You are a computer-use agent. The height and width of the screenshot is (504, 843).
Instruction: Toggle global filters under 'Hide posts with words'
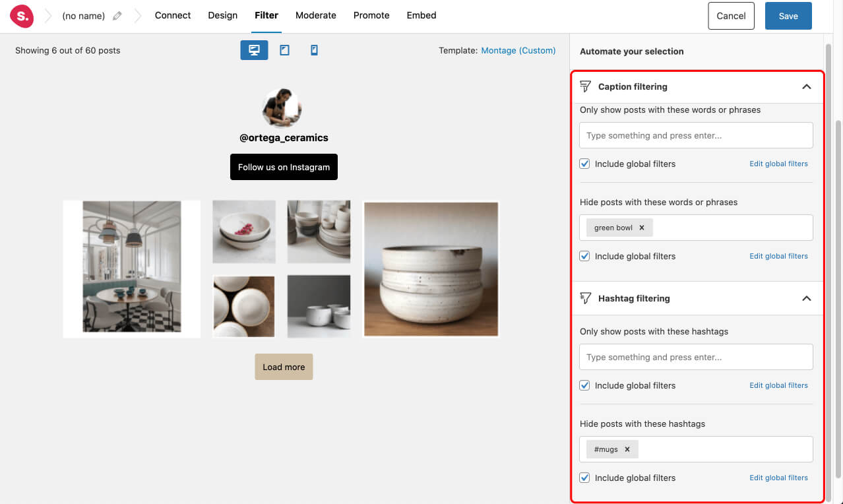coord(584,256)
